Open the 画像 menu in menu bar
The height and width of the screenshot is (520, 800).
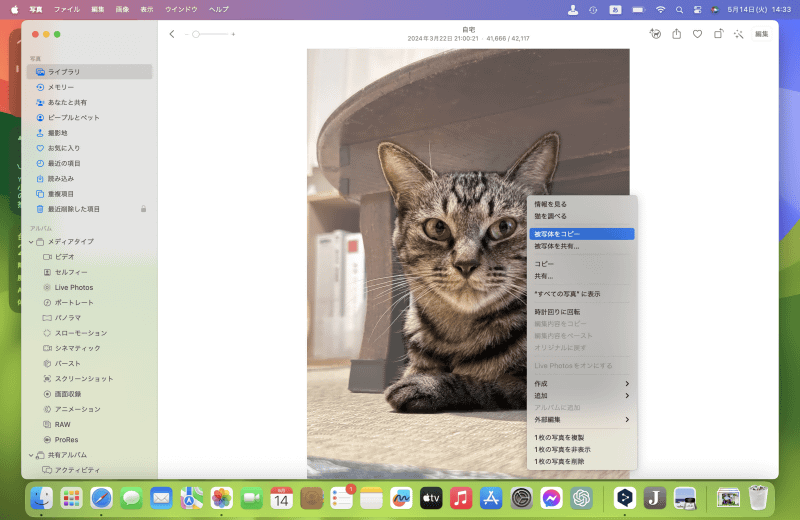(122, 9)
